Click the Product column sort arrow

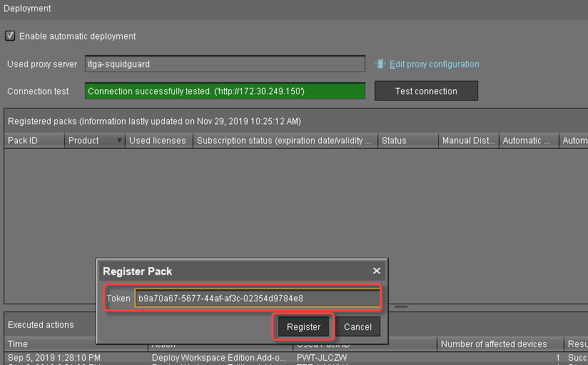click(x=119, y=141)
